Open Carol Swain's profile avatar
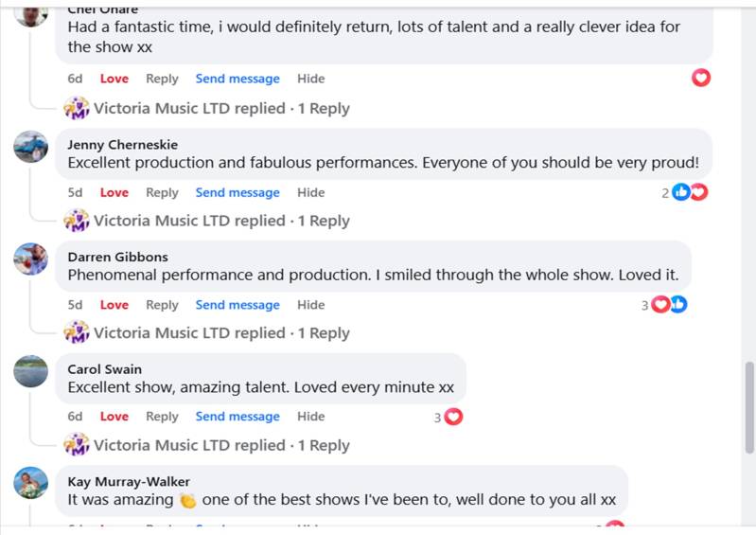The image size is (756, 535). point(31,371)
